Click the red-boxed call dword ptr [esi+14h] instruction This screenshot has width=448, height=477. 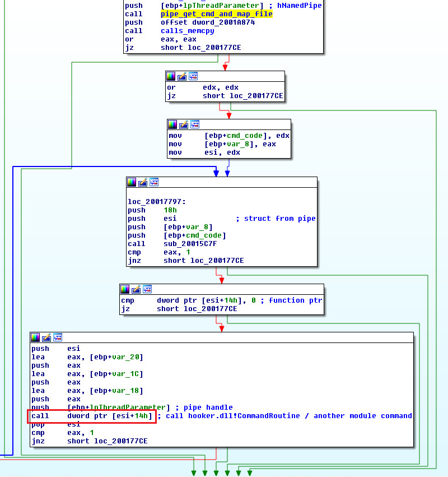coord(92,416)
